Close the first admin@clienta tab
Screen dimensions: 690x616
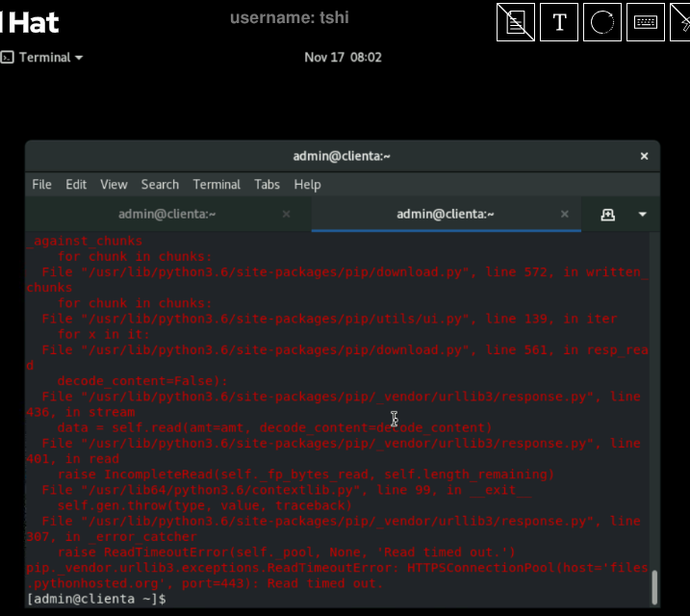click(286, 214)
